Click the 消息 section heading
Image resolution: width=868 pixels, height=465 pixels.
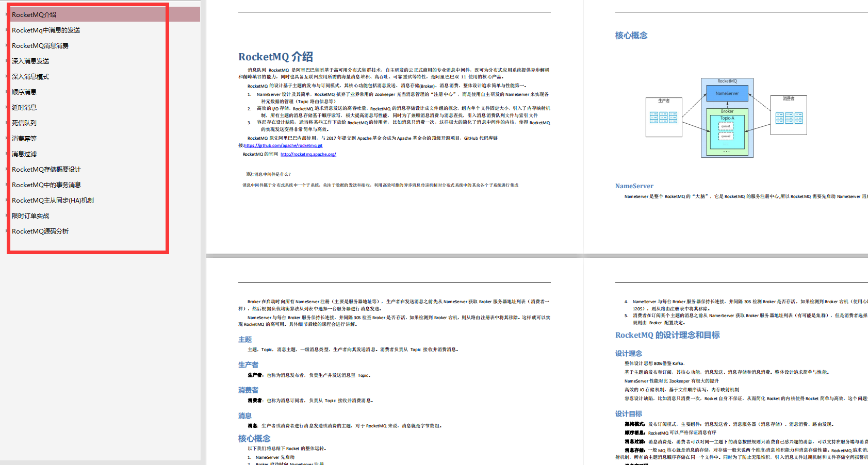pos(245,416)
